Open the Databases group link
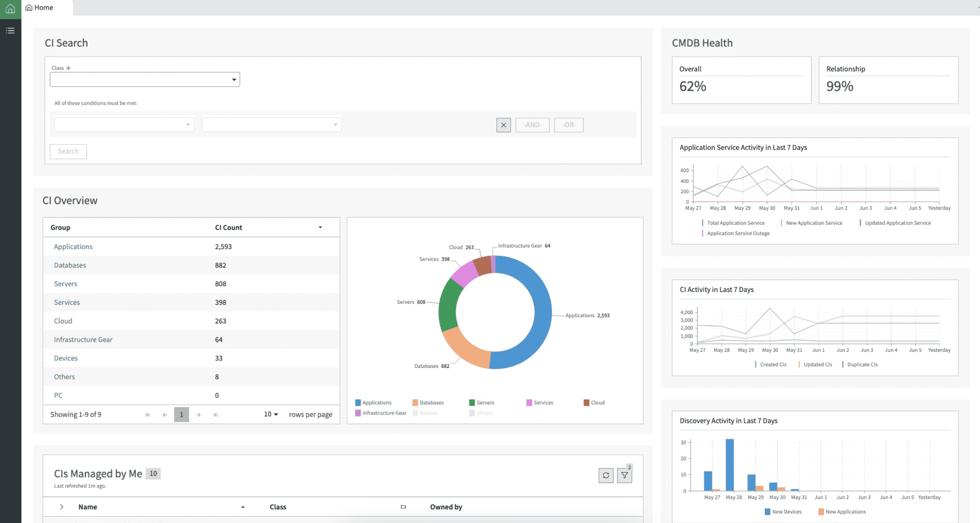Viewport: 980px width, 523px height. pos(70,265)
